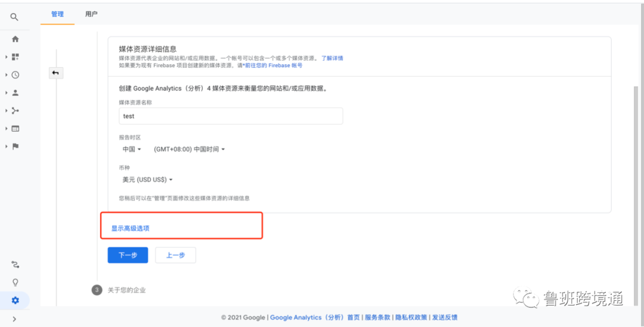This screenshot has width=644, height=327.
Task: Click the back arrow button
Action: (x=56, y=73)
